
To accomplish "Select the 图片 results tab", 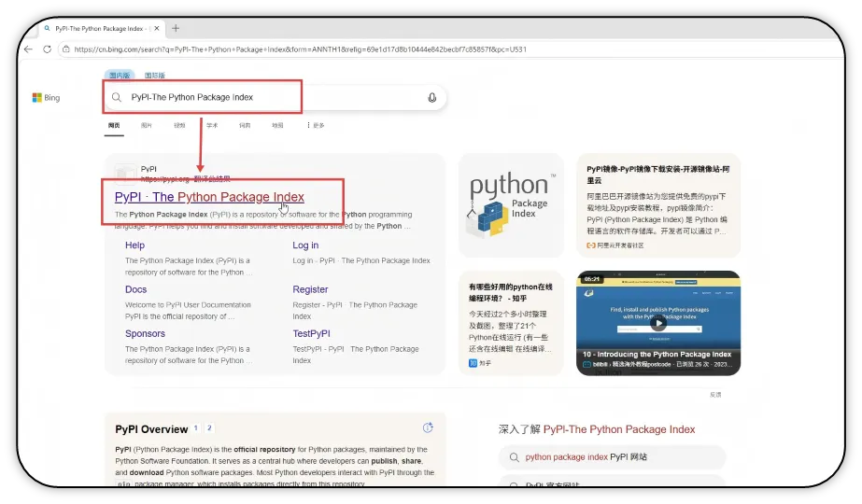I will click(147, 126).
